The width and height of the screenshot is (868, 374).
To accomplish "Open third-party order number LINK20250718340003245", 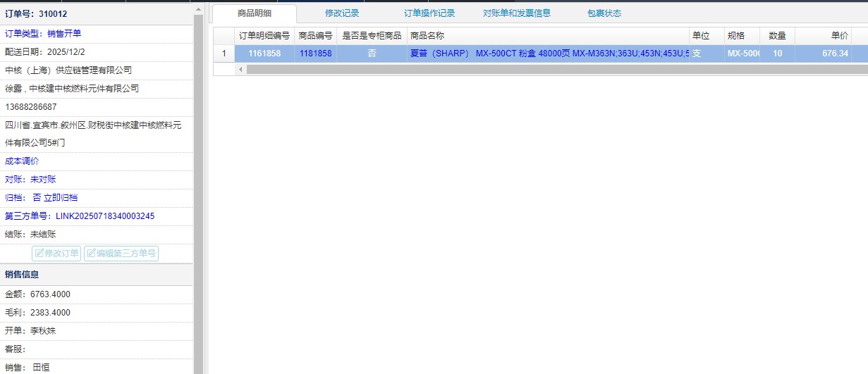I will point(104,216).
